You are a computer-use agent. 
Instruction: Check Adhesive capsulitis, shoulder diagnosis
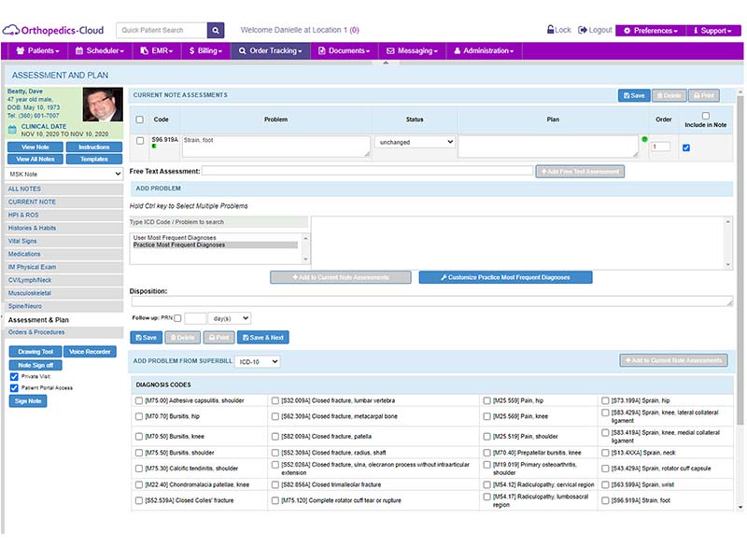coord(138,401)
